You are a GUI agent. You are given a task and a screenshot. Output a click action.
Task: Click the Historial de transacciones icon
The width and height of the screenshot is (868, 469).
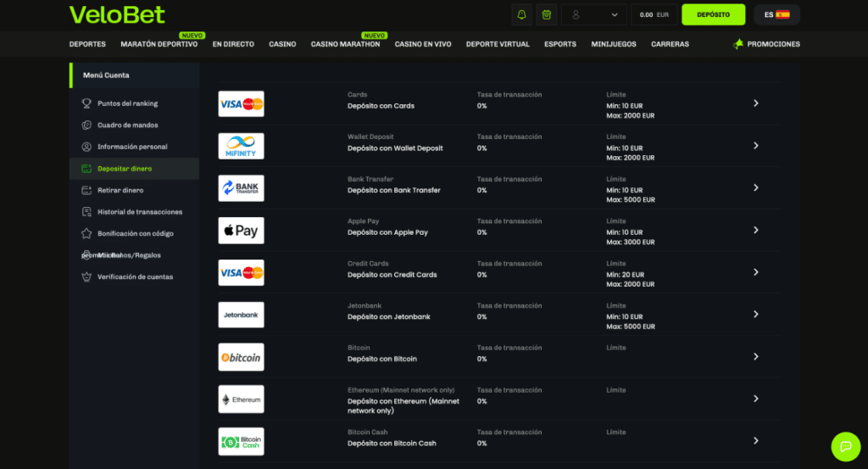click(x=86, y=211)
